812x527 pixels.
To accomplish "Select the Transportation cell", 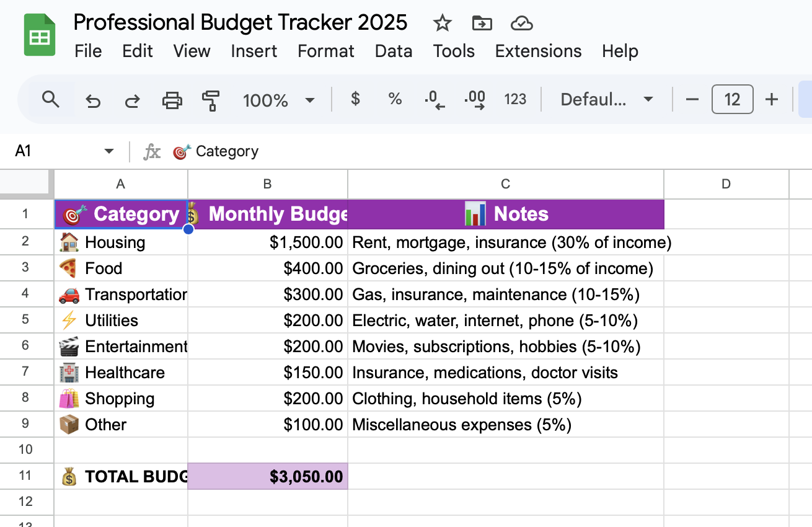I will (121, 294).
